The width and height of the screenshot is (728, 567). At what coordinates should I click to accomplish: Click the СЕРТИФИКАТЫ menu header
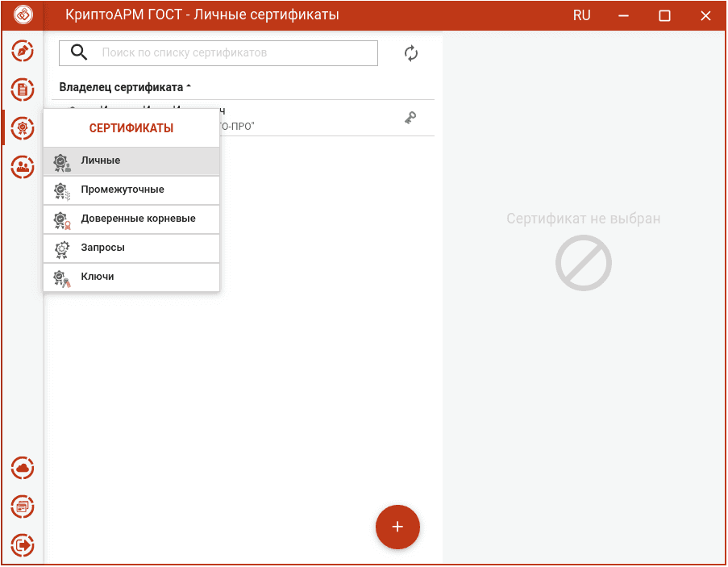tap(131, 128)
